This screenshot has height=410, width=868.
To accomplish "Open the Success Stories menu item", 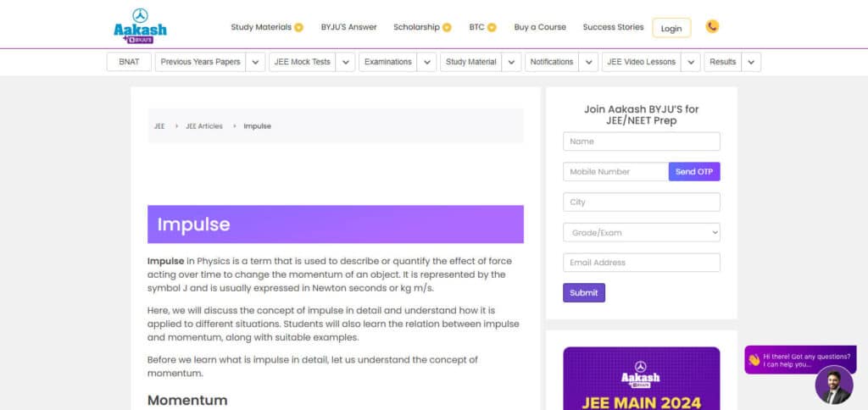I will [614, 27].
